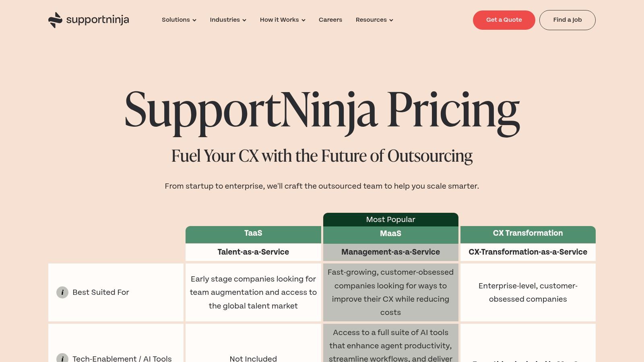Viewport: 644px width, 362px height.
Task: Click the TaaS column header
Action: pos(253,233)
